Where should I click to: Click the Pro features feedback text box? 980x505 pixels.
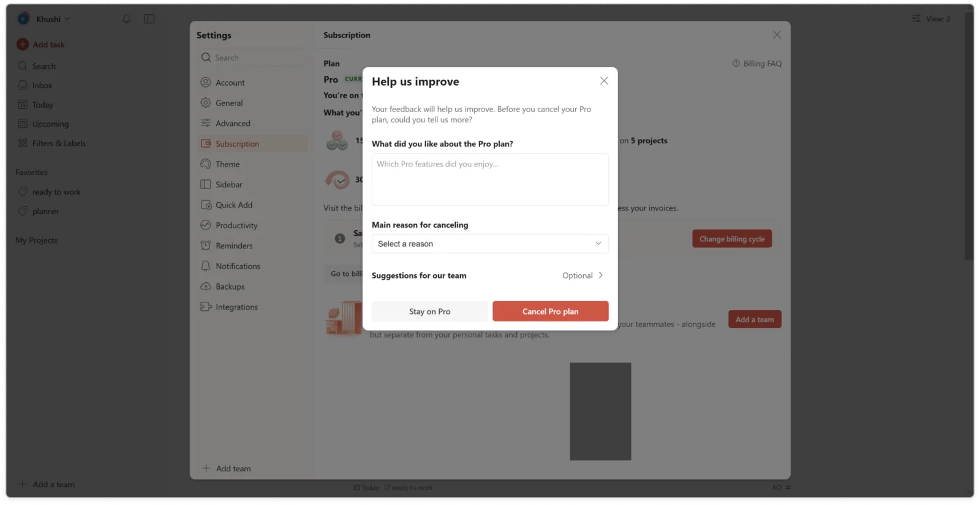pos(490,179)
